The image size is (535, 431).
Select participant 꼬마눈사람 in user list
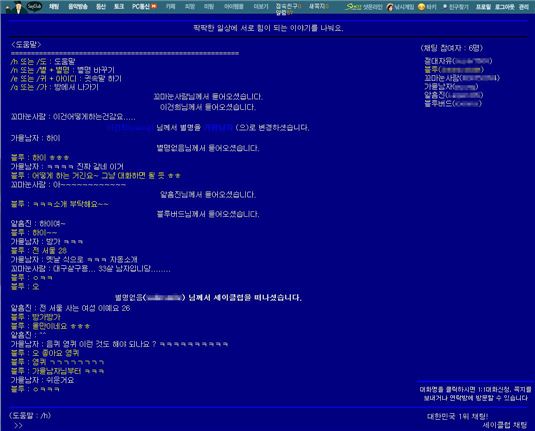[x=462, y=78]
